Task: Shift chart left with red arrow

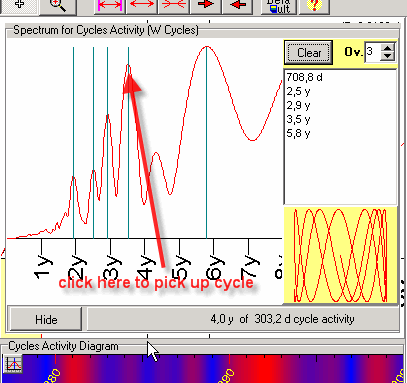Action: coord(237,6)
